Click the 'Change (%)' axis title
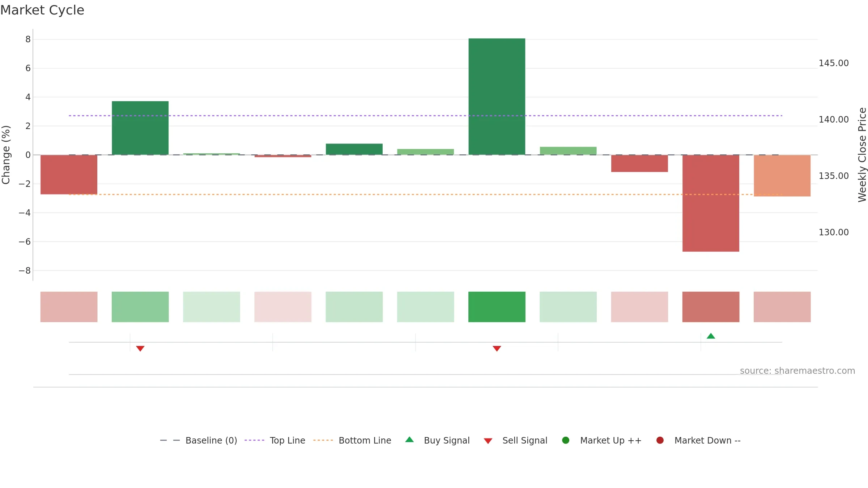Screen dimensions: 868x488 (6, 155)
